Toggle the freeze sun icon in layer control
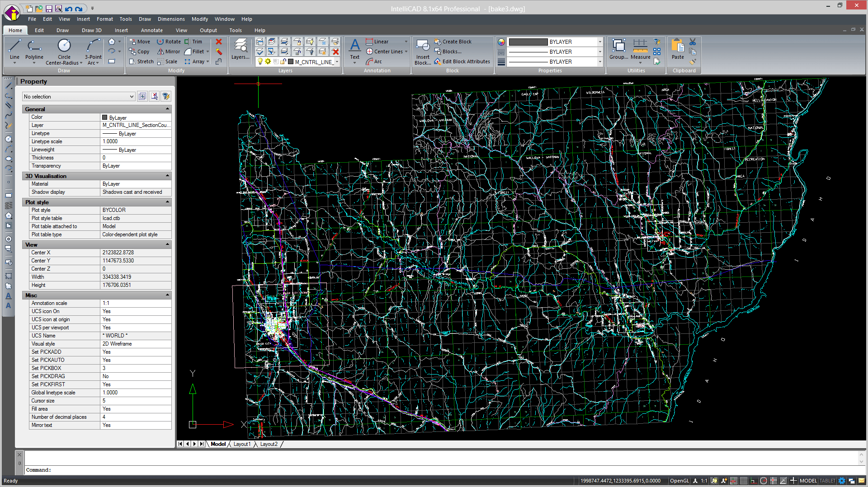Viewport: 868px width, 487px height. pos(268,62)
